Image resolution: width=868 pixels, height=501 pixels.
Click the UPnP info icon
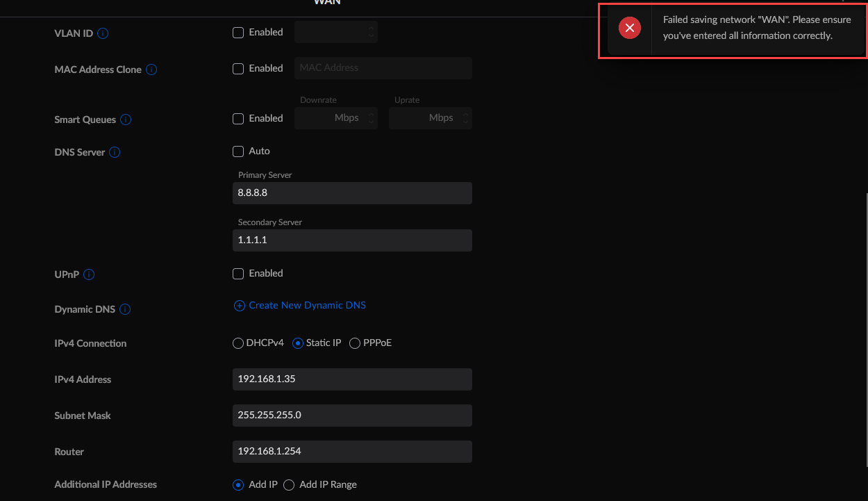coord(89,274)
